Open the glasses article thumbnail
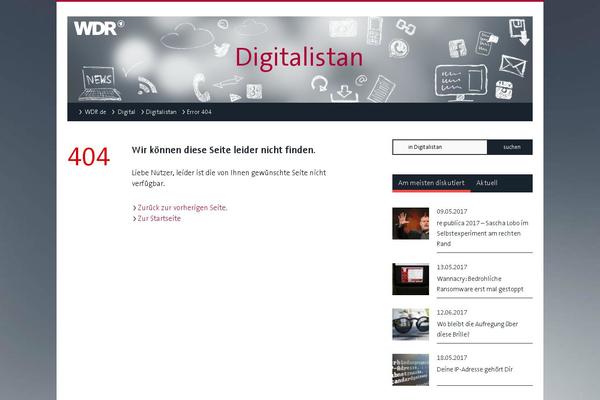The width and height of the screenshot is (600, 400). coord(411,324)
